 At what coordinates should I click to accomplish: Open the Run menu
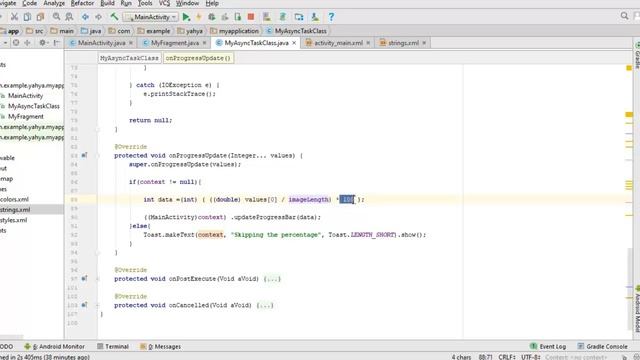[x=126, y=3]
